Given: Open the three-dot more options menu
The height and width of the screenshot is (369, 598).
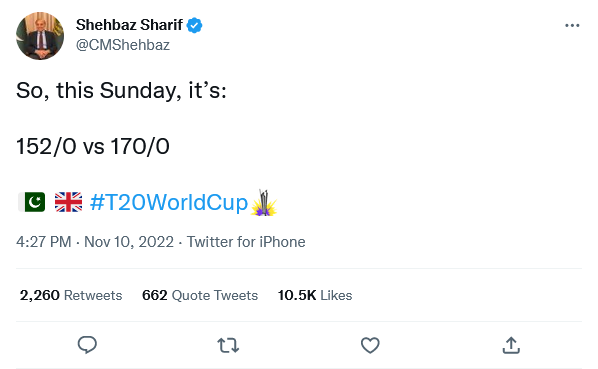Looking at the screenshot, I should point(572,26).
